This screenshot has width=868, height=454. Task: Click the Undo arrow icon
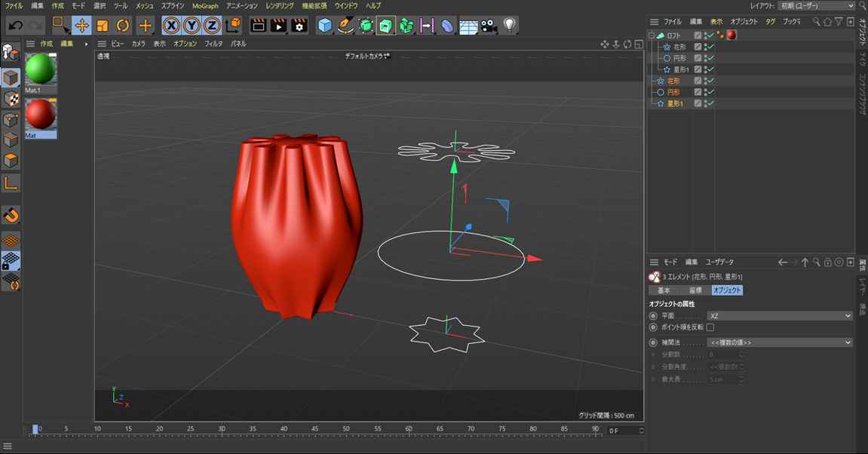click(x=15, y=26)
